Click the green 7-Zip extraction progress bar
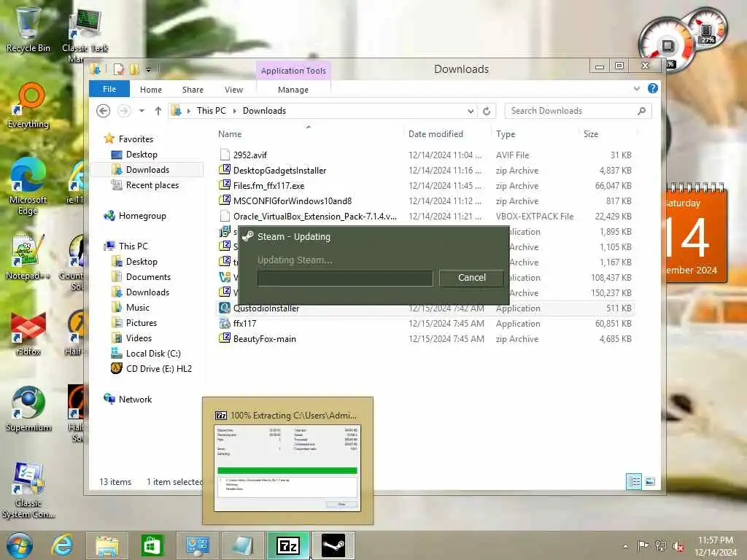The height and width of the screenshot is (560, 747). pyautogui.click(x=287, y=470)
